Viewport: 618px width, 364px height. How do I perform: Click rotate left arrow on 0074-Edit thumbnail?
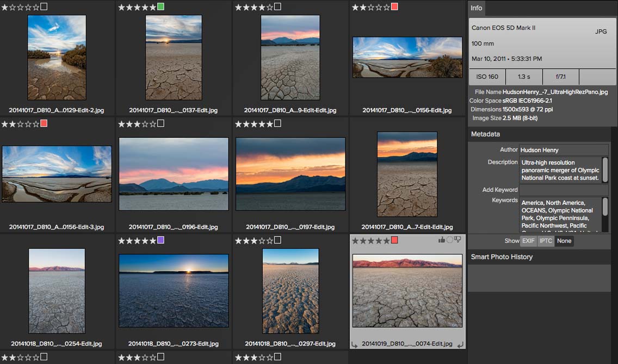click(x=355, y=344)
